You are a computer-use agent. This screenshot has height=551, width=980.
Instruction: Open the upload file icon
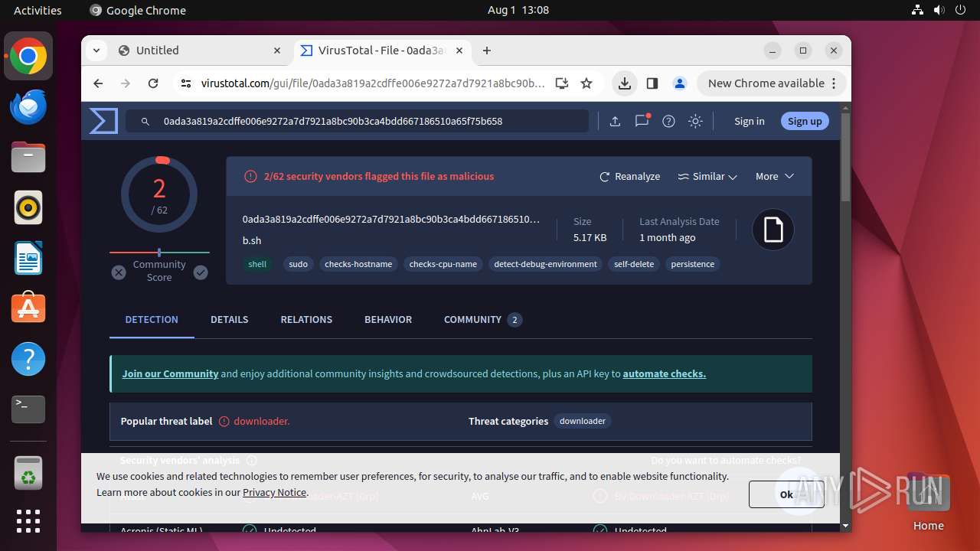tap(615, 121)
